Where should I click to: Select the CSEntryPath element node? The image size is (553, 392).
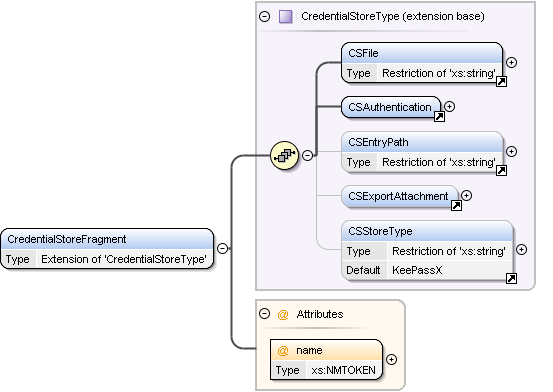click(x=422, y=152)
